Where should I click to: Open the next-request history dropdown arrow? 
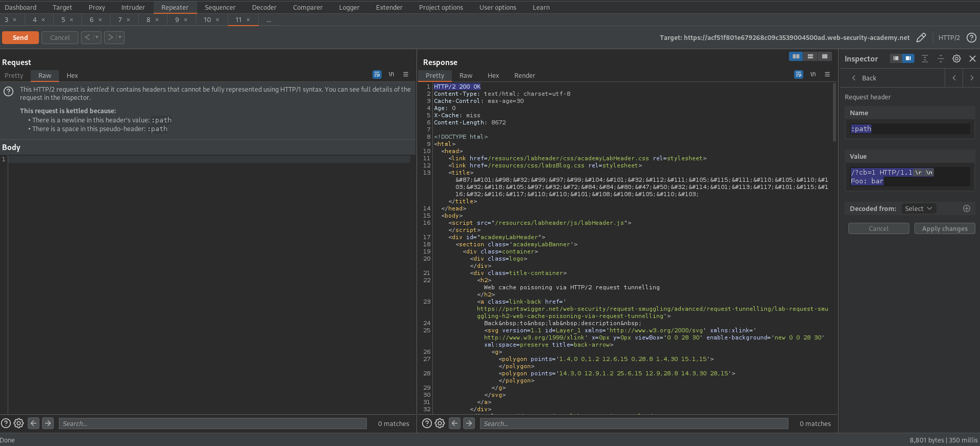pos(120,37)
